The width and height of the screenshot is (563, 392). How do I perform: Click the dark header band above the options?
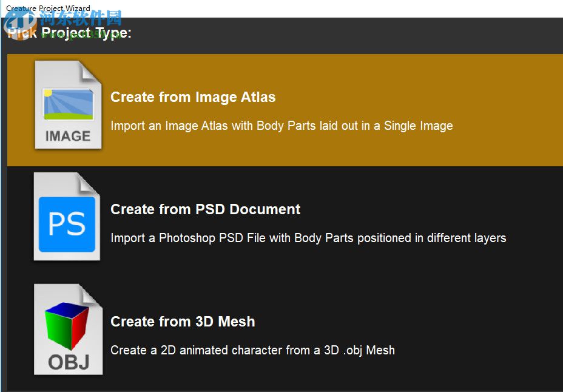click(x=364, y=34)
